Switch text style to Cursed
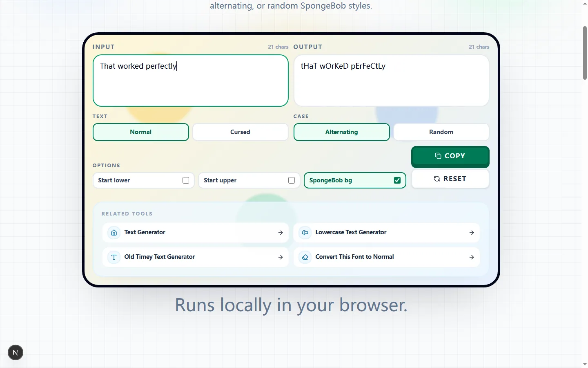 click(240, 132)
